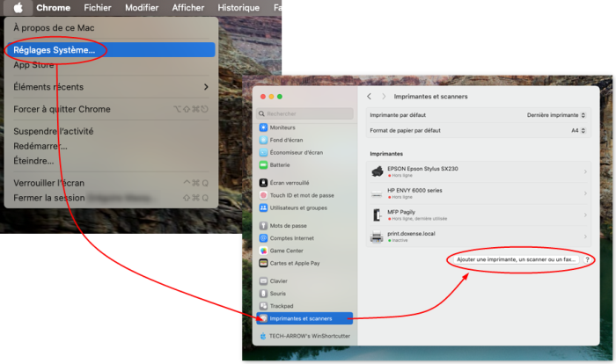Click Ajouter une imprimante, un scanner button

[x=516, y=260]
